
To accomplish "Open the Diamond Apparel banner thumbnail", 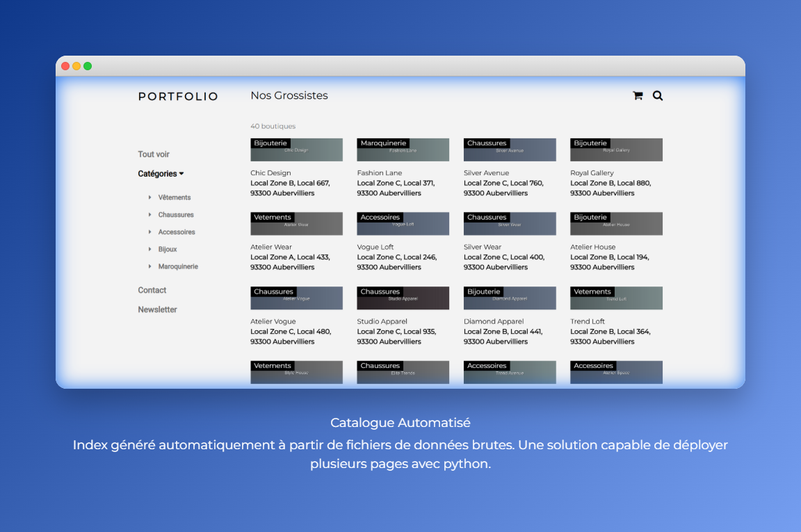I will pyautogui.click(x=510, y=298).
